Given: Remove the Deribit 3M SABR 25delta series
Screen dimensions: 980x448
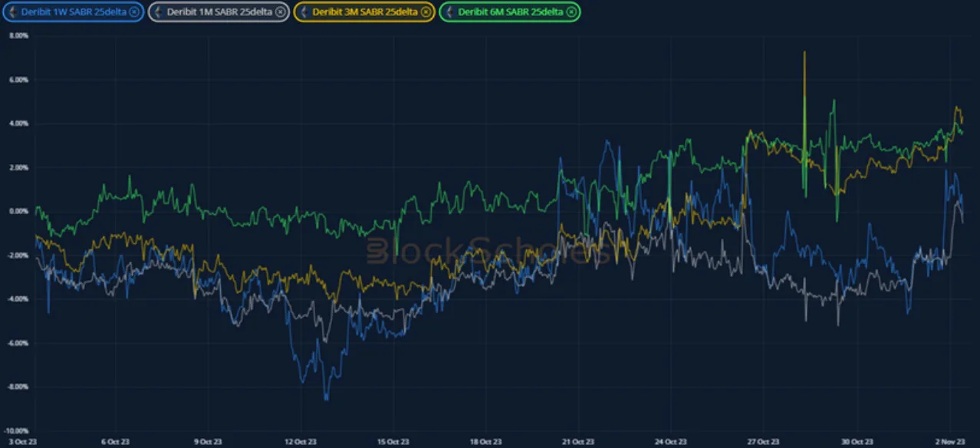Looking at the screenshot, I should pyautogui.click(x=426, y=12).
